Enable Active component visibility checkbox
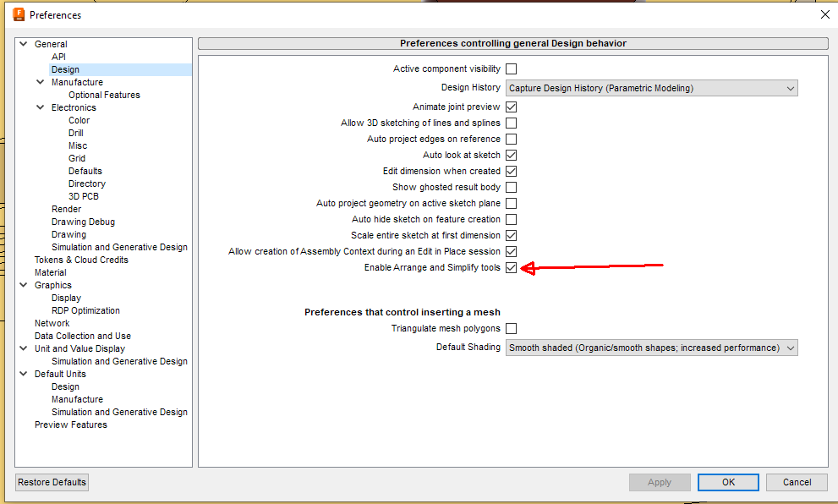The width and height of the screenshot is (838, 504). (511, 69)
